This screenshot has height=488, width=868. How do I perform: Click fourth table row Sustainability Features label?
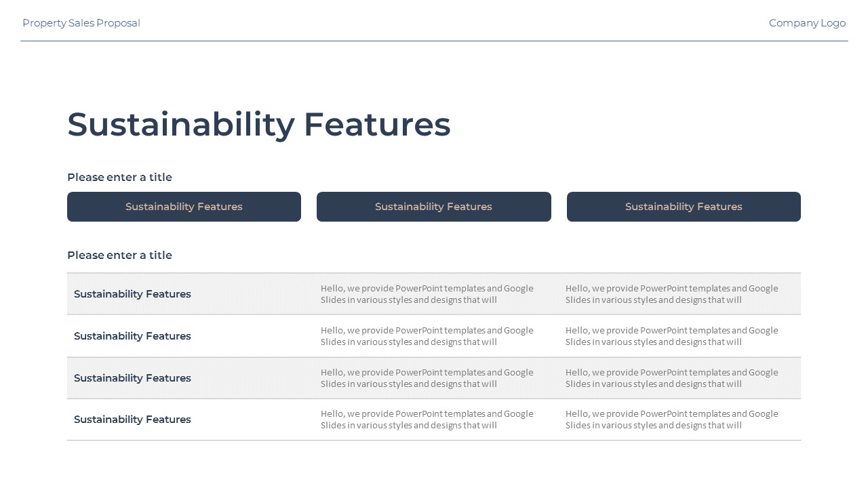(132, 420)
